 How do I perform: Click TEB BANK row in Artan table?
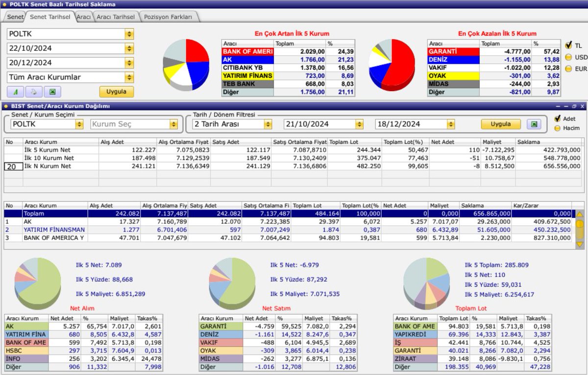[x=289, y=84]
